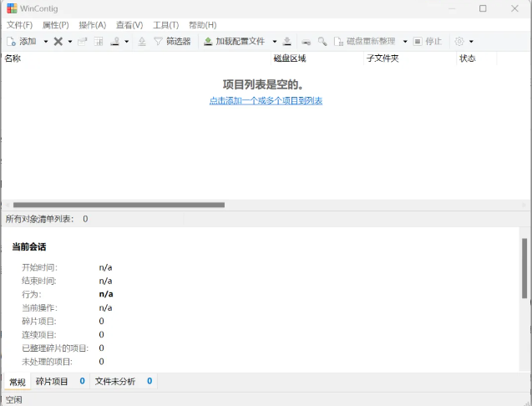This screenshot has height=406, width=532.
Task: Click the horizontal scrollbar under the list
Action: point(119,204)
